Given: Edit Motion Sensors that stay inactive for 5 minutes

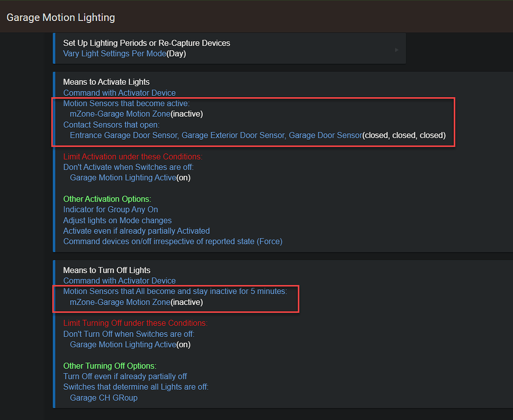Looking at the screenshot, I should pyautogui.click(x=175, y=291).
